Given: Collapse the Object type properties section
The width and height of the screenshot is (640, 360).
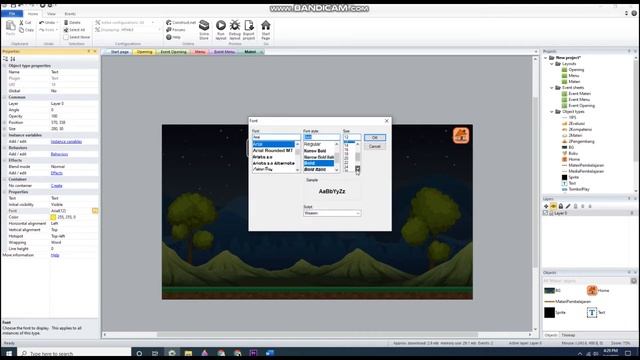Looking at the screenshot, I should pyautogui.click(x=5, y=66).
